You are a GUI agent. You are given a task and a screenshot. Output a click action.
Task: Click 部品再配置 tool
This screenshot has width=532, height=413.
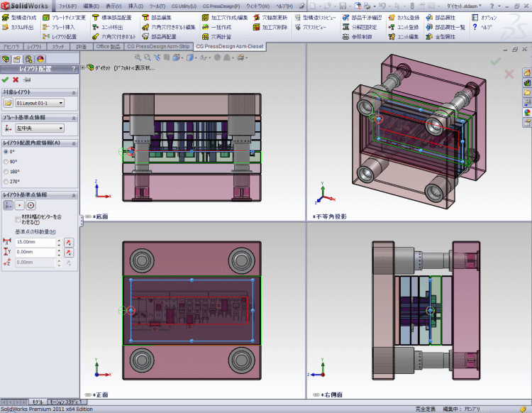click(160, 37)
